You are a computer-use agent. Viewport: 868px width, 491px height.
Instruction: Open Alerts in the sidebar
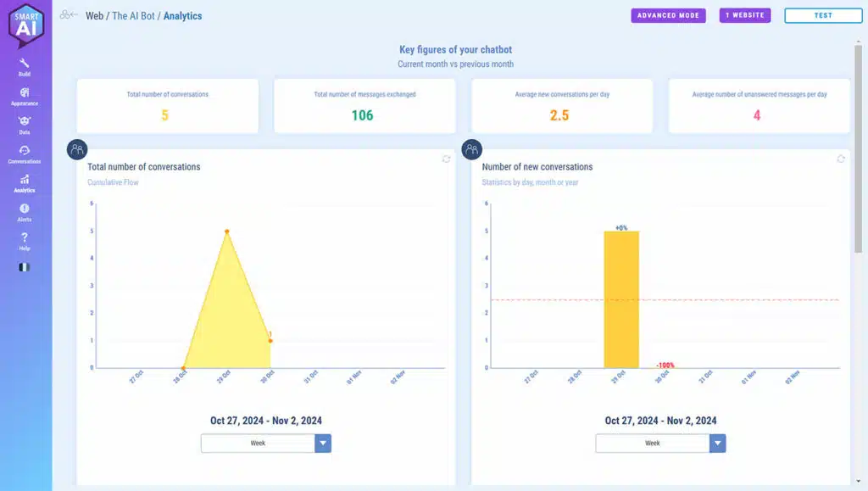[25, 212]
